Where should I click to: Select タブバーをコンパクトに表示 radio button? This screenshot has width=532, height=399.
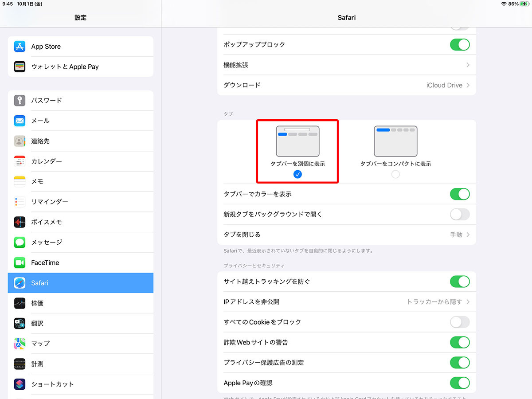point(395,174)
